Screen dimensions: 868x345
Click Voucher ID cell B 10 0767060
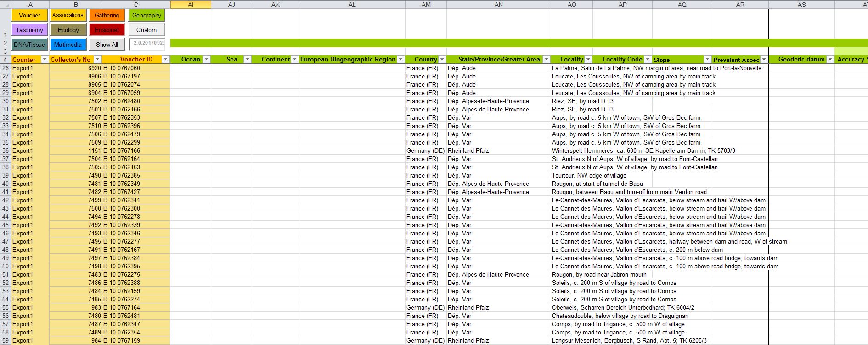[x=136, y=68]
